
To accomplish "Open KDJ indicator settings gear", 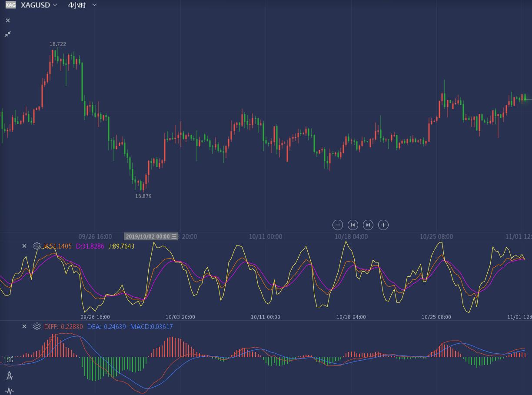I will coord(37,246).
